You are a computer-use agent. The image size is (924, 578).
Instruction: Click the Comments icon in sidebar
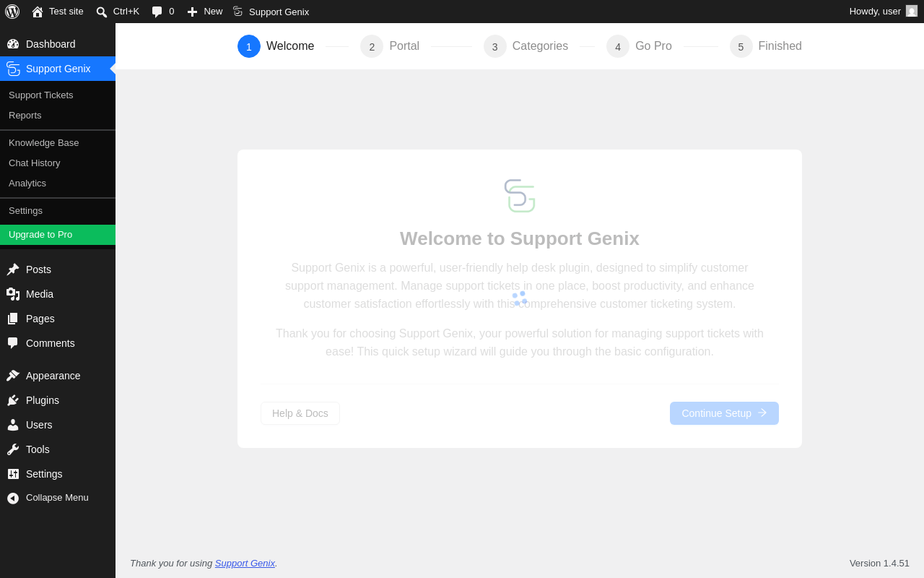tap(13, 343)
